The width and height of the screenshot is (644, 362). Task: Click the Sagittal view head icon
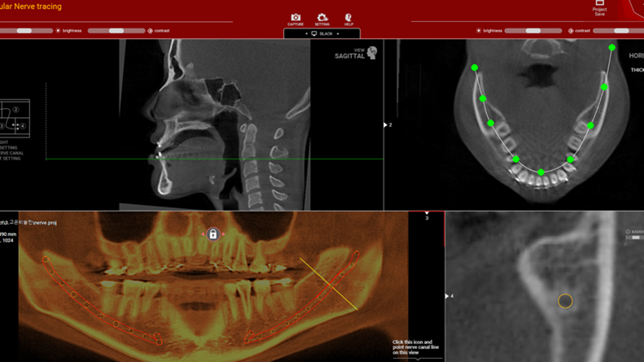coord(372,53)
